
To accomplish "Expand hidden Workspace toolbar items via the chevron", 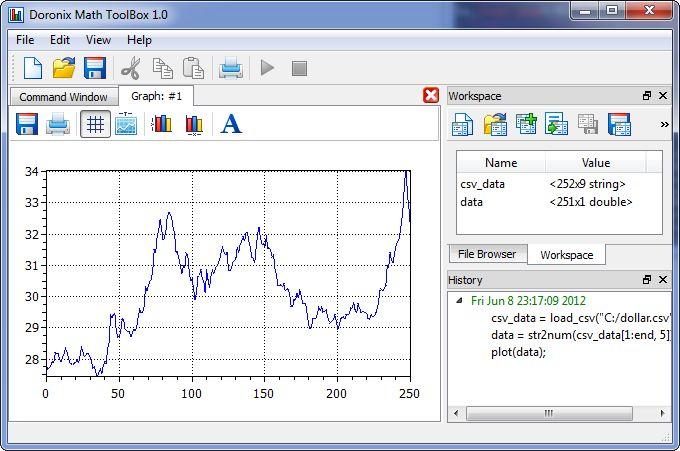I will coord(664,125).
